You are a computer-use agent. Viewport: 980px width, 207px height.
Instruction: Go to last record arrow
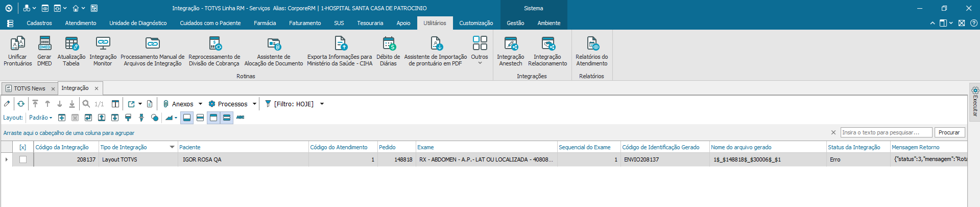pyautogui.click(x=72, y=104)
